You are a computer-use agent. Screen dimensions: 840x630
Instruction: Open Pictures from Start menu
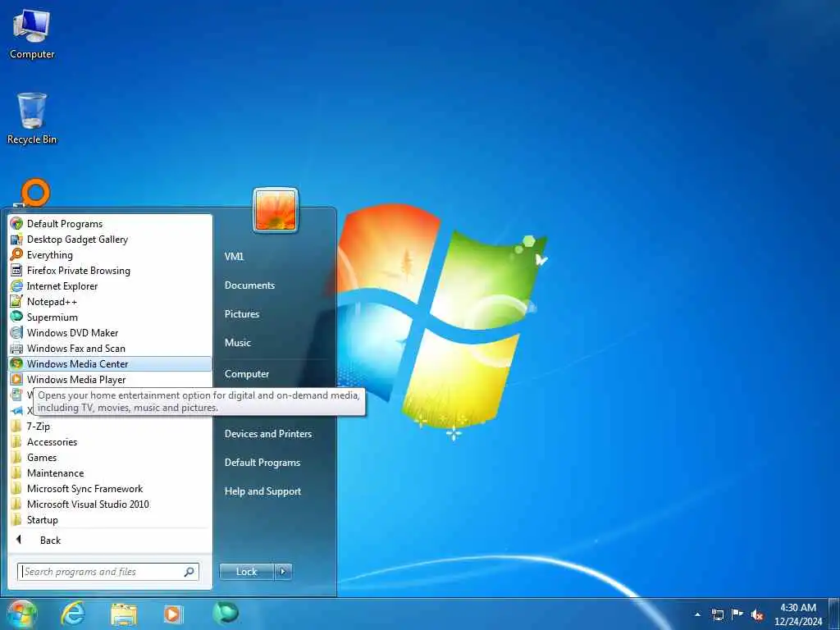pyautogui.click(x=242, y=314)
